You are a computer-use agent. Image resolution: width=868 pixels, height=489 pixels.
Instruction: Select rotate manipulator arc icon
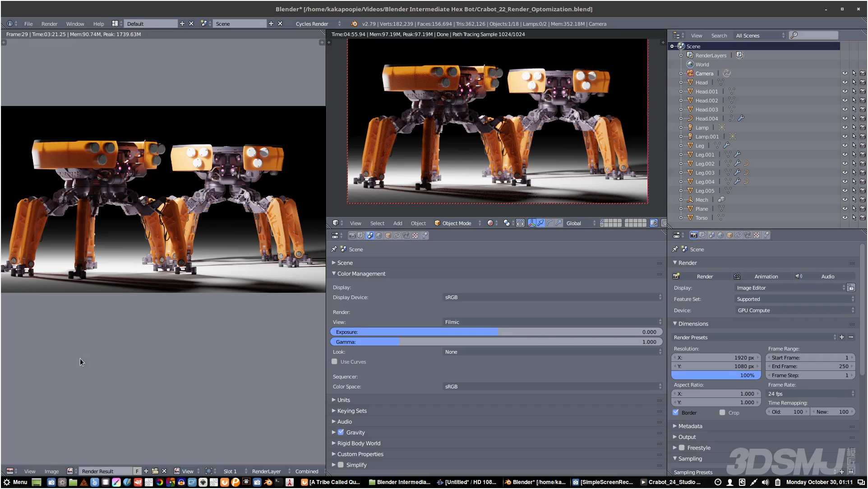pyautogui.click(x=549, y=223)
